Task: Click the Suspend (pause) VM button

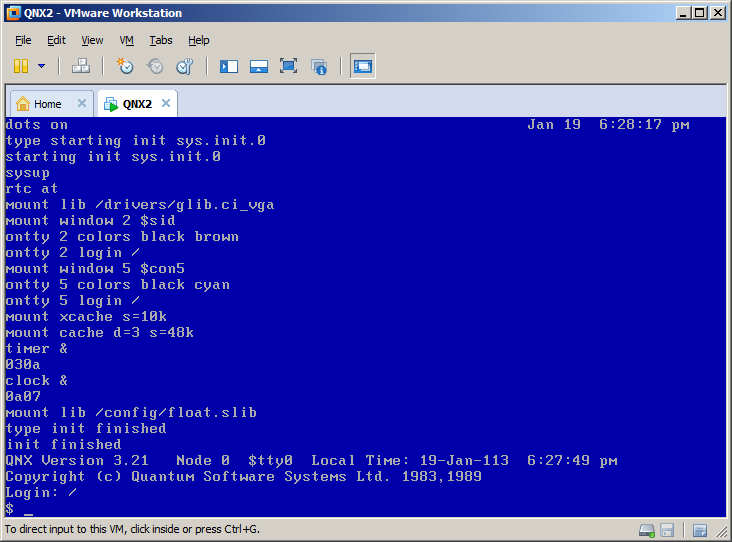Action: 20,66
